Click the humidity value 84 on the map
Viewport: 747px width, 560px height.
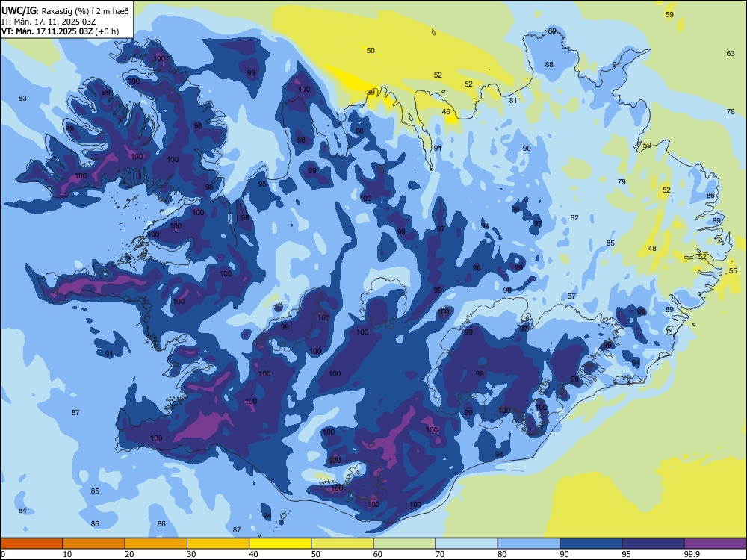pyautogui.click(x=22, y=511)
